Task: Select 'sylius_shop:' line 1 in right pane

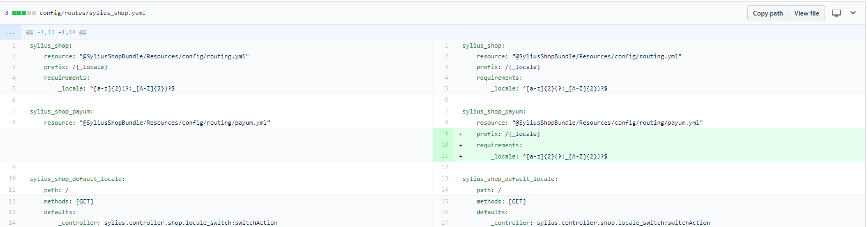Action: pyautogui.click(x=484, y=46)
